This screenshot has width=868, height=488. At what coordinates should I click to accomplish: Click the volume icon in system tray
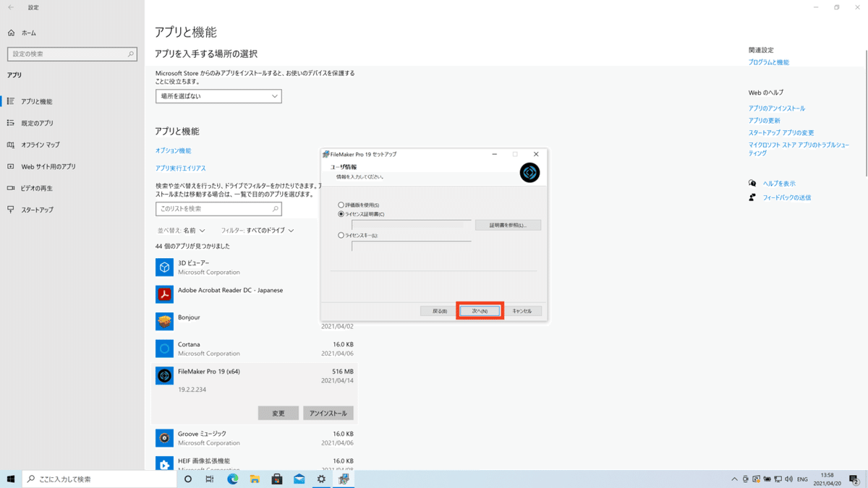click(x=788, y=479)
